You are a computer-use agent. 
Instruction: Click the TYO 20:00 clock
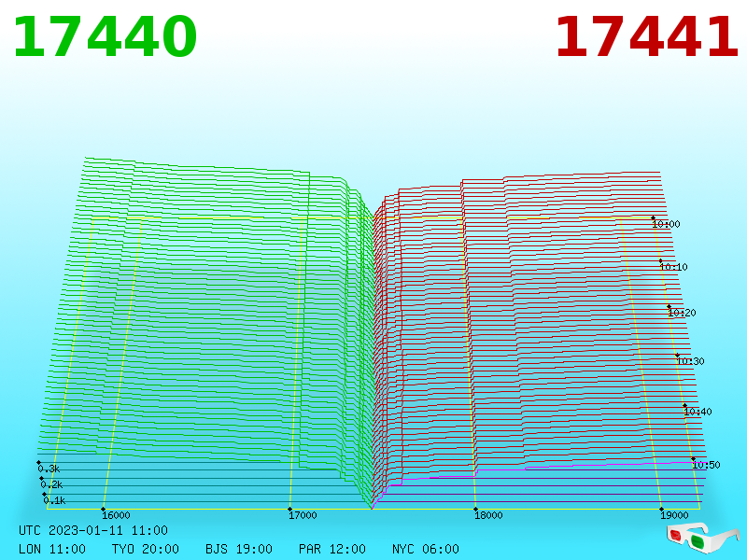(x=146, y=549)
